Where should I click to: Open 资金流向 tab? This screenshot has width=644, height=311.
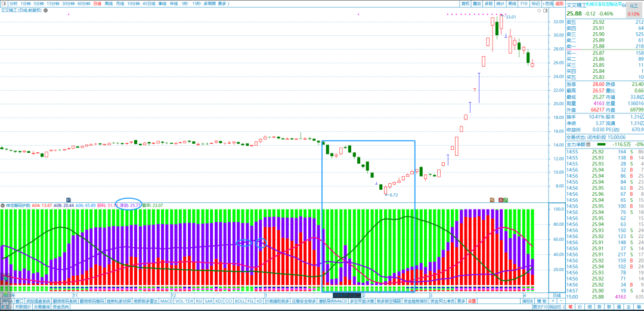coord(61,306)
